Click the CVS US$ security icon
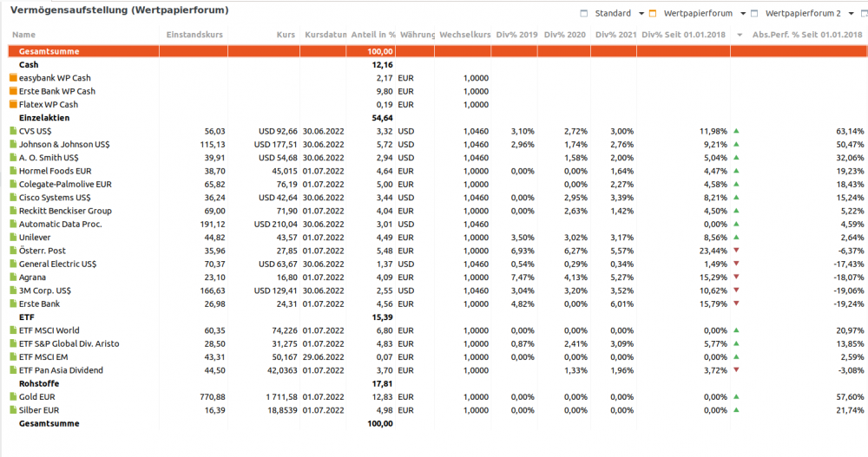Viewport: 868px width, 457px height. pos(13,131)
